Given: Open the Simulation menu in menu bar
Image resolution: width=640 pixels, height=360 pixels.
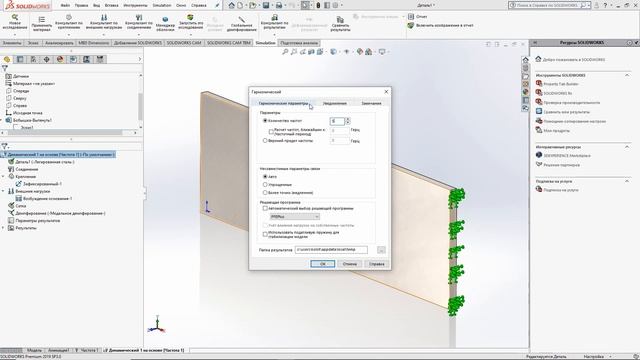Looking at the screenshot, I should point(162,6).
